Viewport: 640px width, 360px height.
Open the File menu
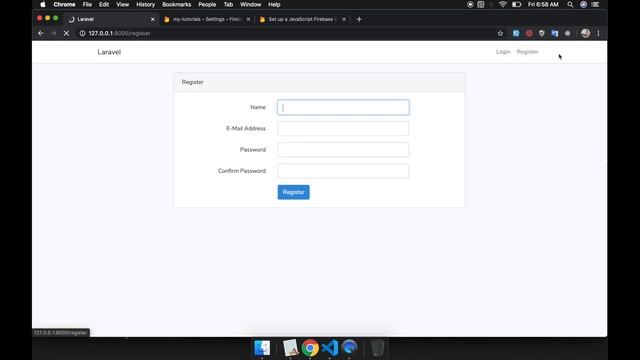pyautogui.click(x=87, y=4)
